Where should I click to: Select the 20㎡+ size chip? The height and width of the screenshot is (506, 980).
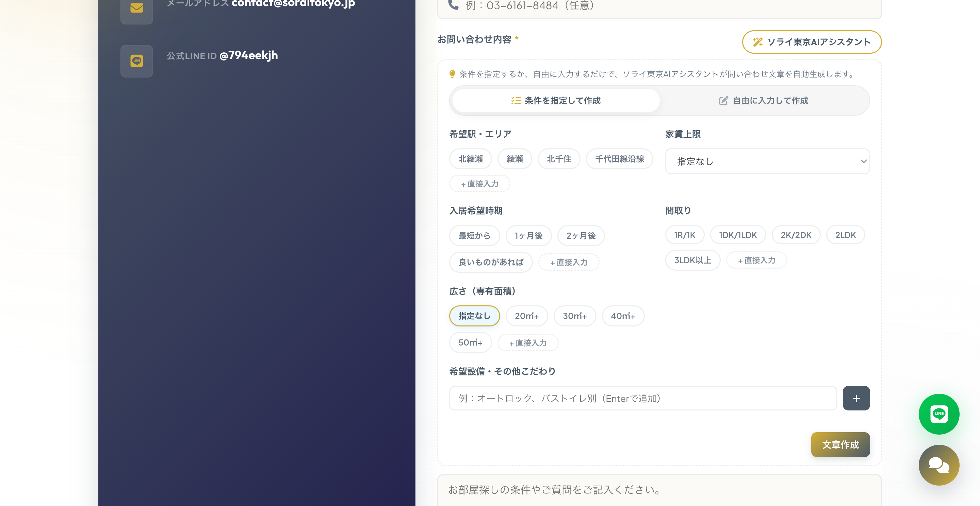click(526, 316)
